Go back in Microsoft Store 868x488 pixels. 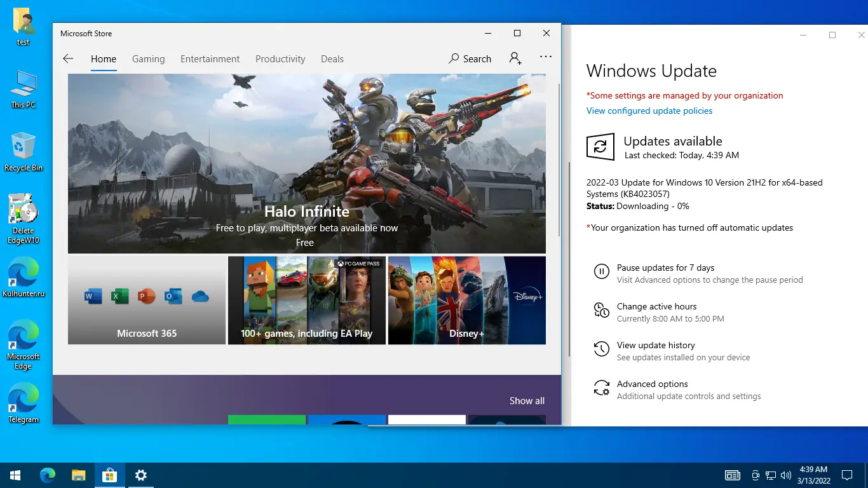pyautogui.click(x=68, y=58)
